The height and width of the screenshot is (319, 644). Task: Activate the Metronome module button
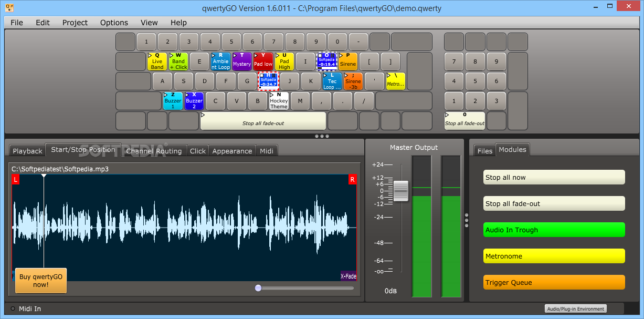[x=554, y=256]
